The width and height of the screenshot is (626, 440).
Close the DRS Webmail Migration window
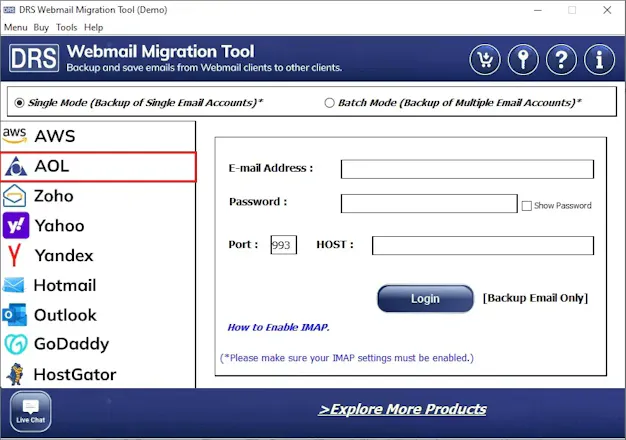[607, 10]
